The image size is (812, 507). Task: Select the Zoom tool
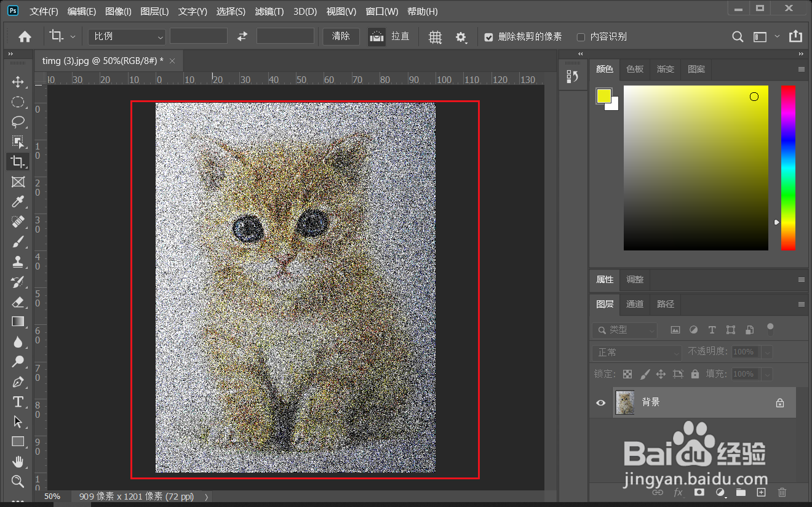click(18, 481)
